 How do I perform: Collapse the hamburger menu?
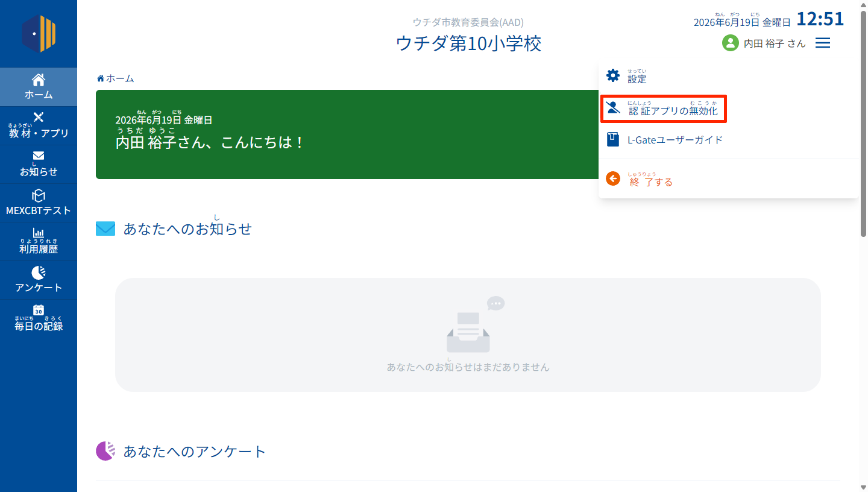[x=823, y=43]
